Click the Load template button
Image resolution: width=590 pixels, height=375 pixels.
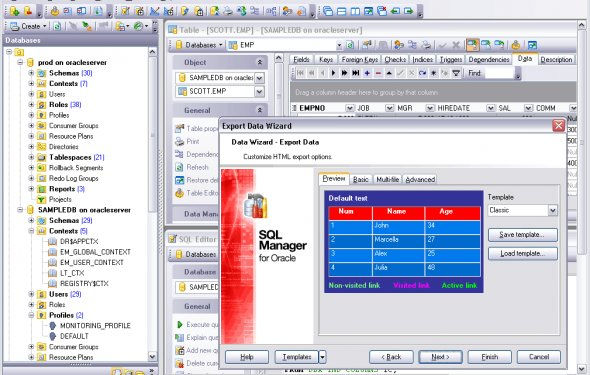click(523, 254)
